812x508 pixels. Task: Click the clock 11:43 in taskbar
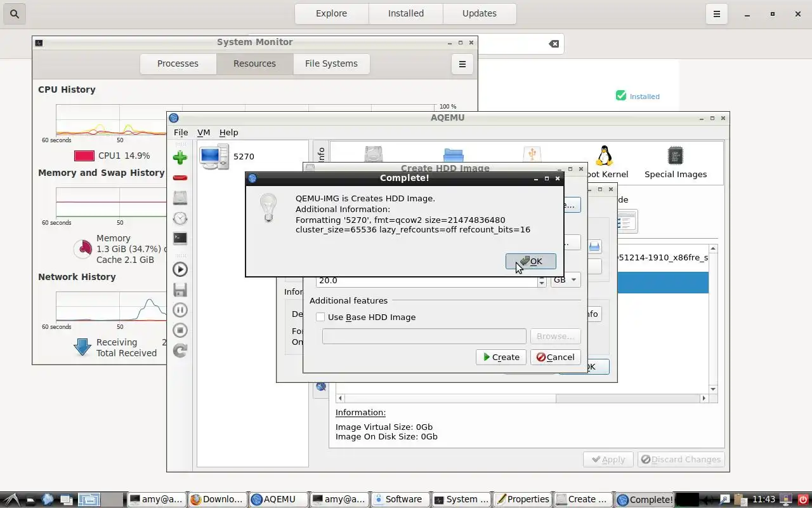point(764,500)
